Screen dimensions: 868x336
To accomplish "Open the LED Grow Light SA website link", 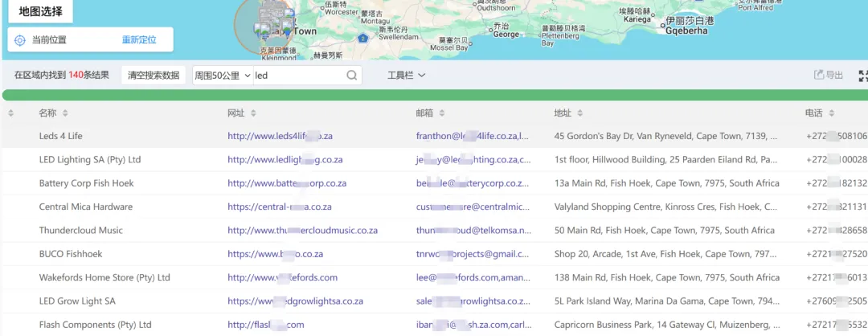I will (295, 301).
